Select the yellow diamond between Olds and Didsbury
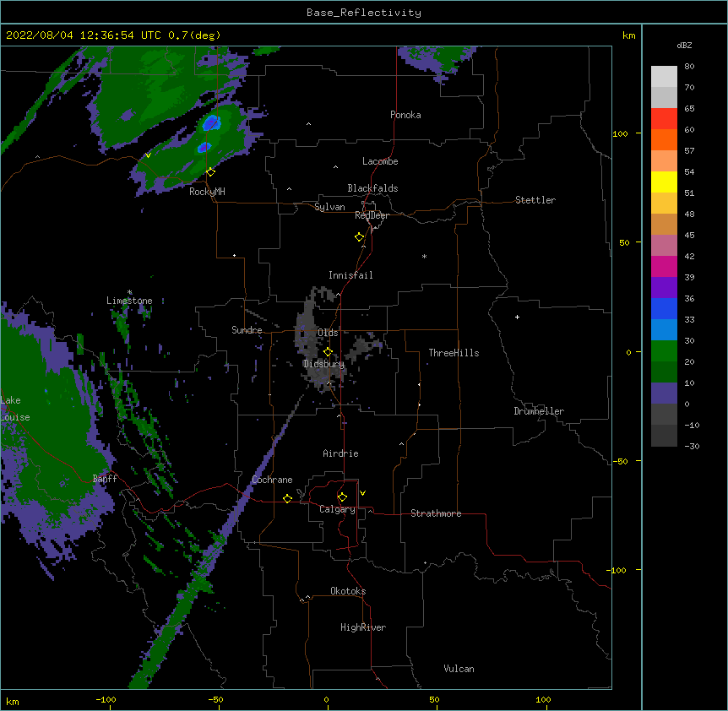The height and width of the screenshot is (711, 728). (329, 352)
